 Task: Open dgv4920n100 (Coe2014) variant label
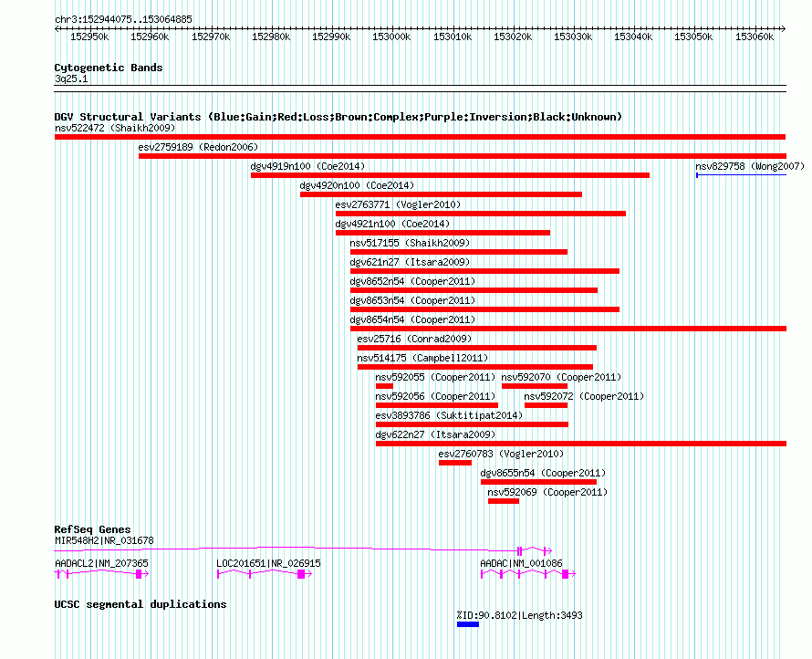358,185
